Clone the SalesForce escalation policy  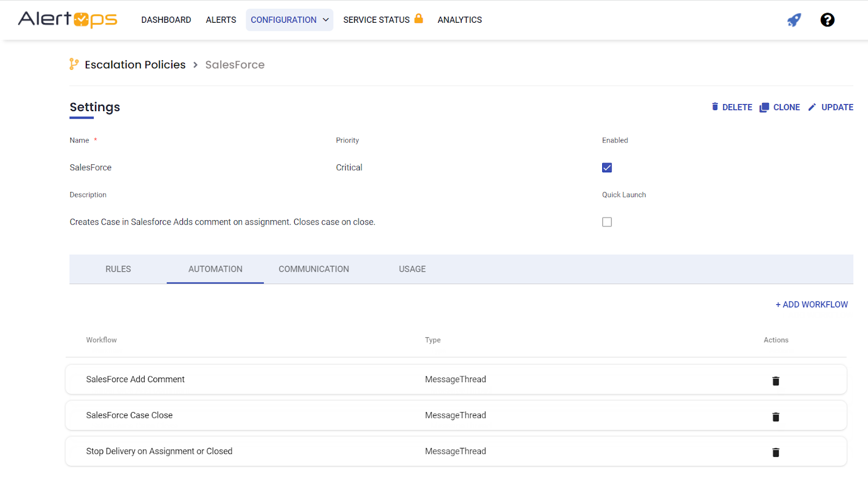(x=780, y=107)
